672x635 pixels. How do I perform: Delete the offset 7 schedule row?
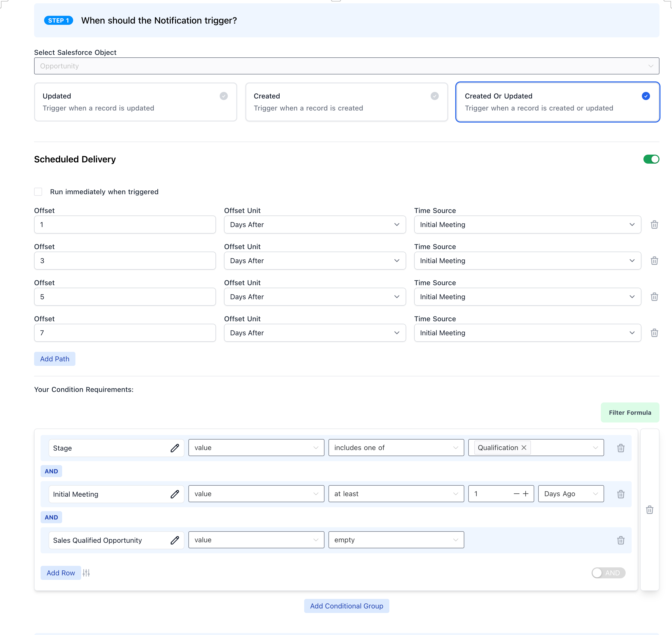coord(654,333)
